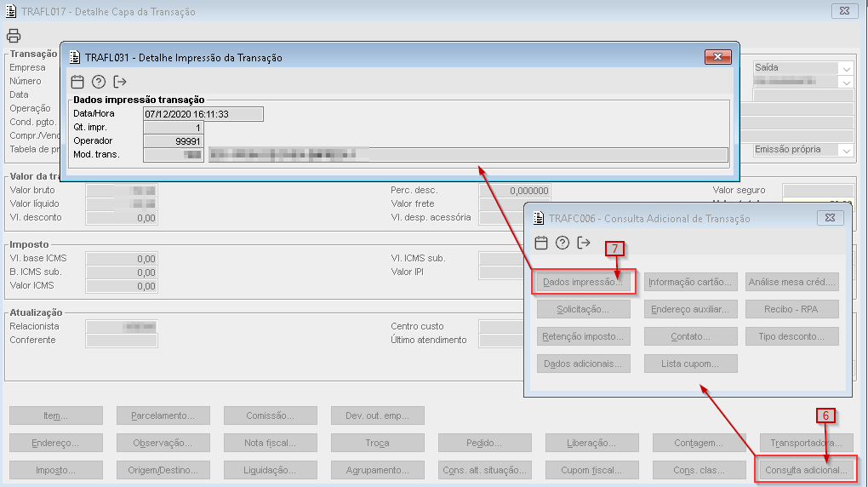Open Cons. alt. situação button
868x487 pixels.
point(485,470)
